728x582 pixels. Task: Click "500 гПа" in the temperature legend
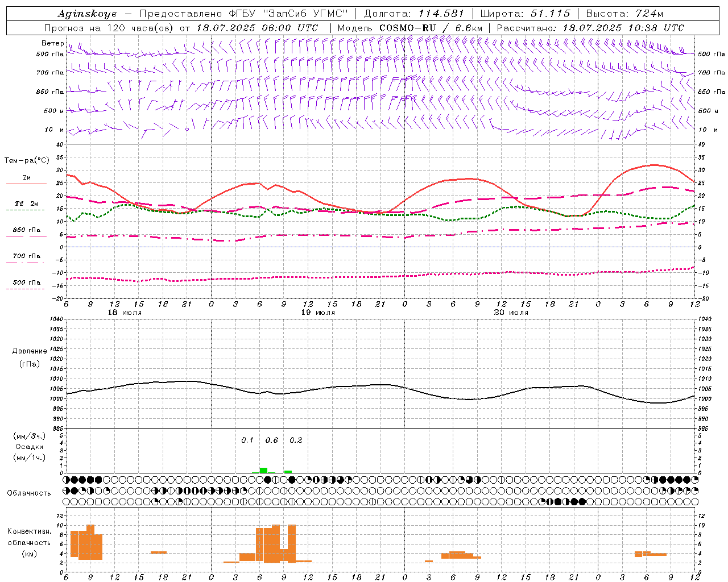(x=27, y=282)
